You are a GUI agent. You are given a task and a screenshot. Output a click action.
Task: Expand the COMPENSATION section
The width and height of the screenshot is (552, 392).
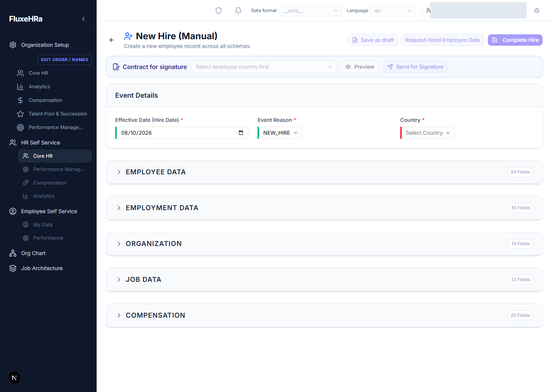pyautogui.click(x=324, y=315)
